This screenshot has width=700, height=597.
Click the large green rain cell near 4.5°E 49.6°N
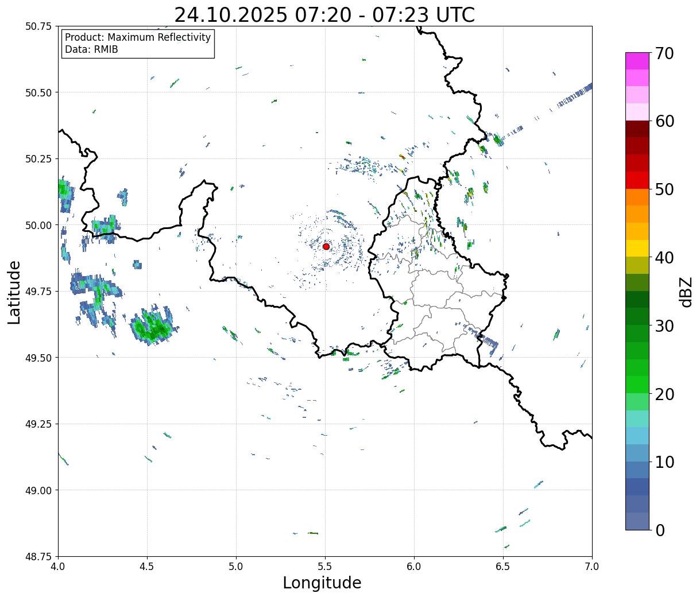coord(153,325)
